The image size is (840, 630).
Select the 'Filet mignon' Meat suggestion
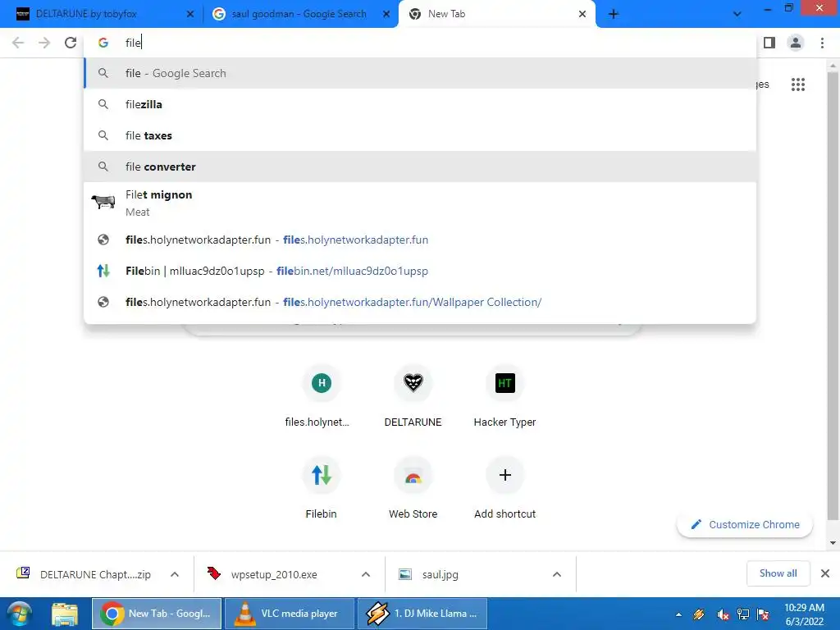(420, 203)
